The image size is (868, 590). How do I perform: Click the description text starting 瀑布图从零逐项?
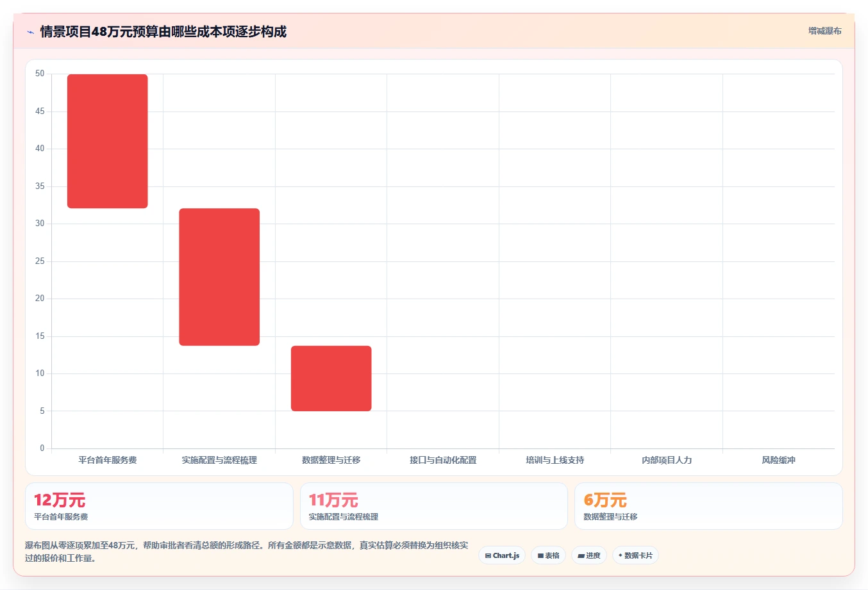pyautogui.click(x=247, y=552)
